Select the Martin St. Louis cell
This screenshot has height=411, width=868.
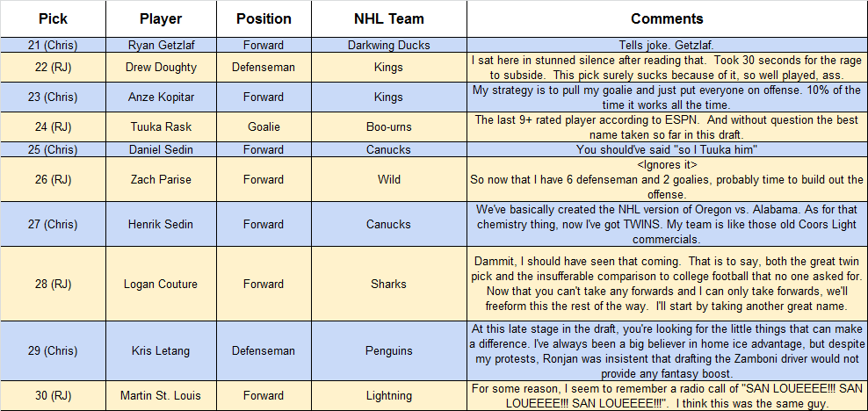(x=161, y=395)
